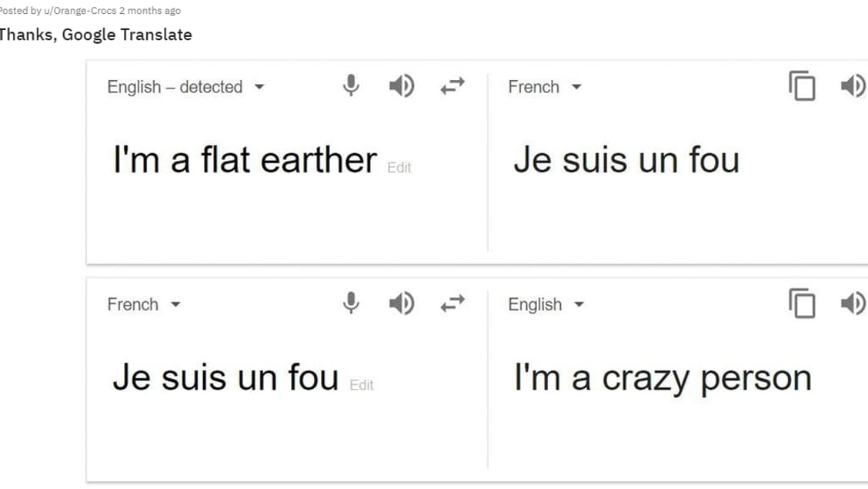Screen dimensions: 868x489
Task: Click Edit next to bottom 'Je suis un fou'
Action: click(x=362, y=385)
